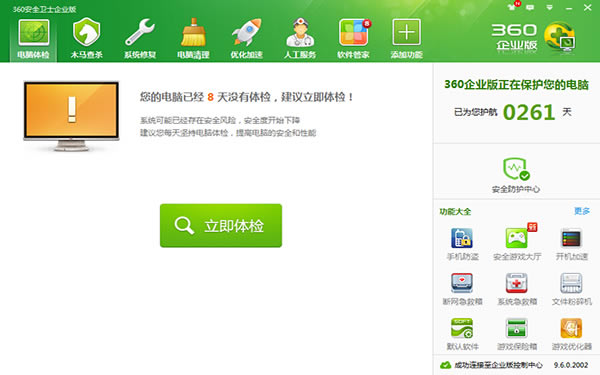Image resolution: width=600 pixels, height=375 pixels.
Task: Open the main menu dropdown triangle
Action: point(549,7)
